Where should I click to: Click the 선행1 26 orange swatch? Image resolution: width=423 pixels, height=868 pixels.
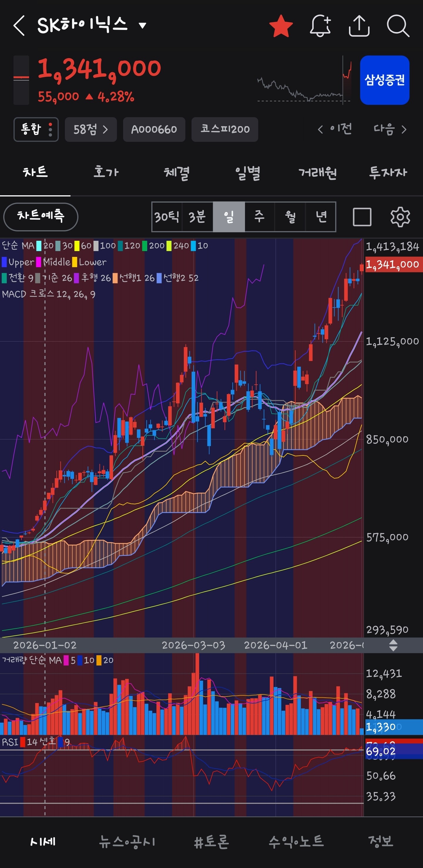tap(115, 278)
